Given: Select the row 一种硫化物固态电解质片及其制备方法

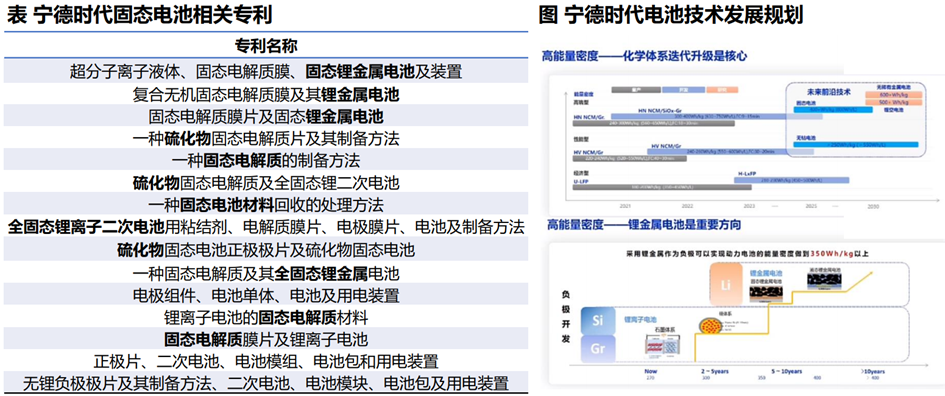Looking at the screenshot, I should [x=266, y=138].
